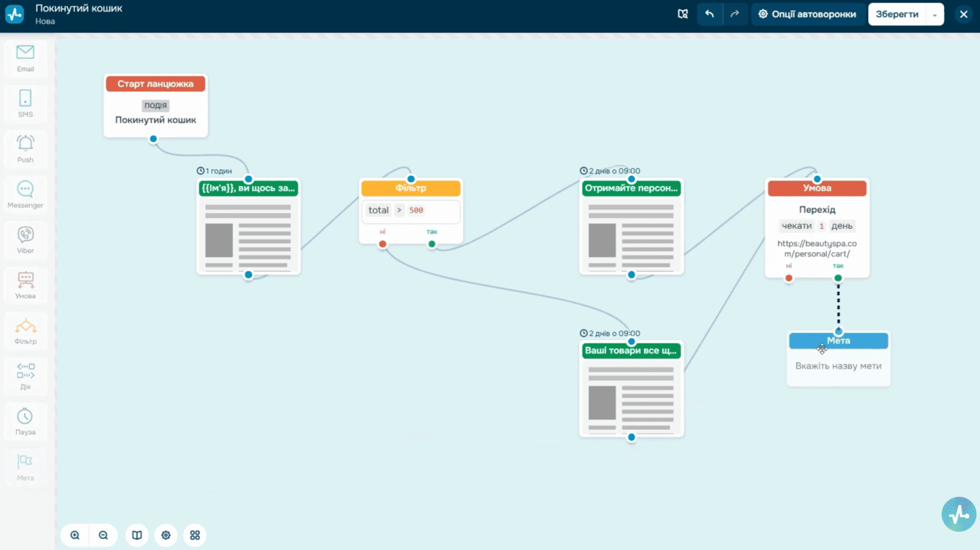Image resolution: width=980 pixels, height=550 pixels.
Task: Open the Отримайте персон... email thumbnail
Action: pos(632,234)
